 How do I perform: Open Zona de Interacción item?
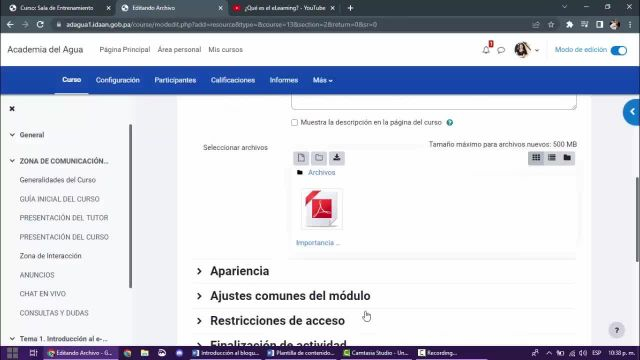[51, 256]
